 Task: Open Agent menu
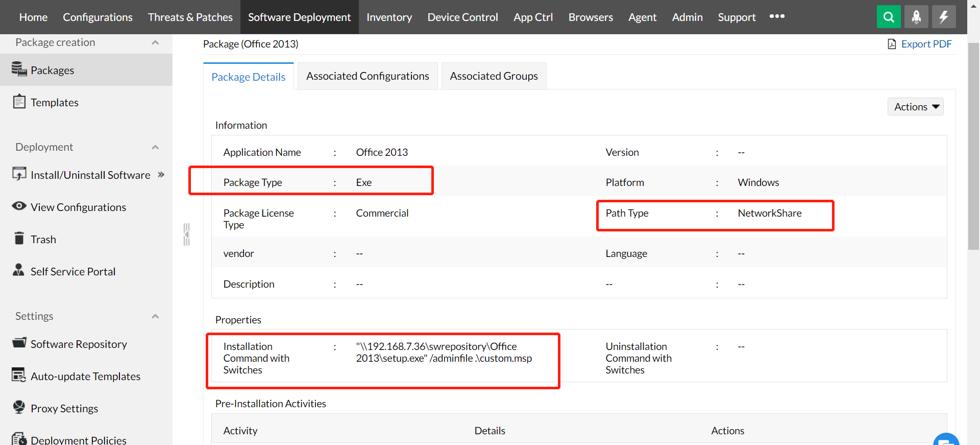642,17
